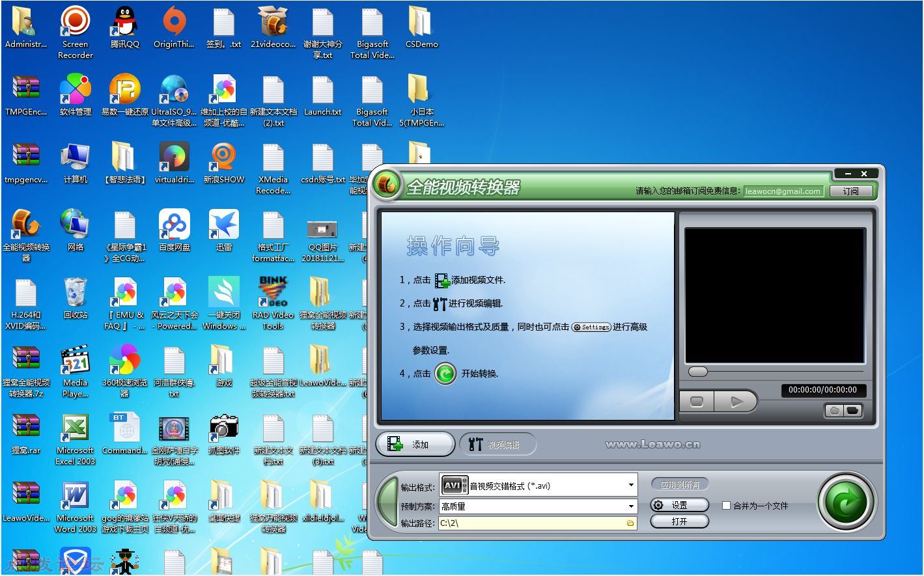The height and width of the screenshot is (576, 924).
Task: Open 【智悲法语】 folder
Action: pos(124,163)
